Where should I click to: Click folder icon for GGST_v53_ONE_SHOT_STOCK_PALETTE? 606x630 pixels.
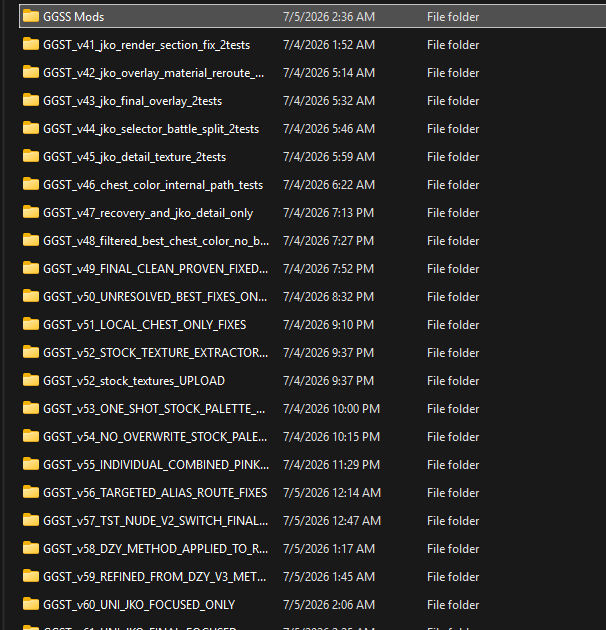click(x=31, y=408)
